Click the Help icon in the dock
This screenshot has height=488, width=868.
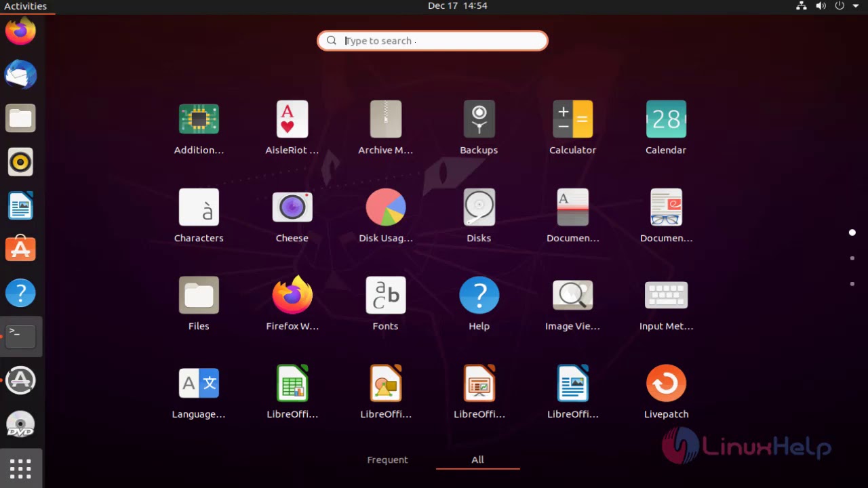[x=20, y=293]
